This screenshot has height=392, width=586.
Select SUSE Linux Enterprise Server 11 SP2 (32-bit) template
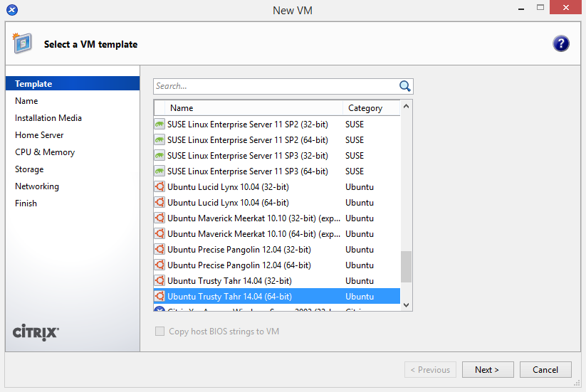click(x=277, y=125)
